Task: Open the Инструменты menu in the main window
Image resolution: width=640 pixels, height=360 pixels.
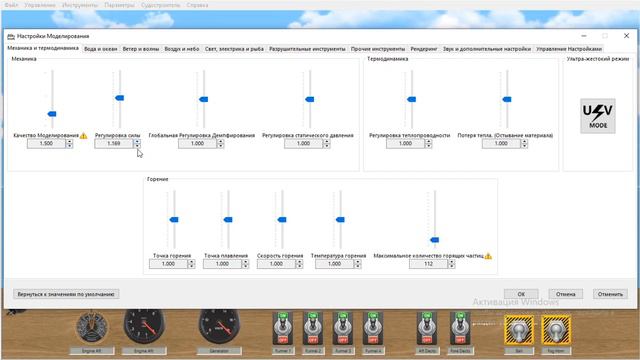Action: [x=80, y=5]
